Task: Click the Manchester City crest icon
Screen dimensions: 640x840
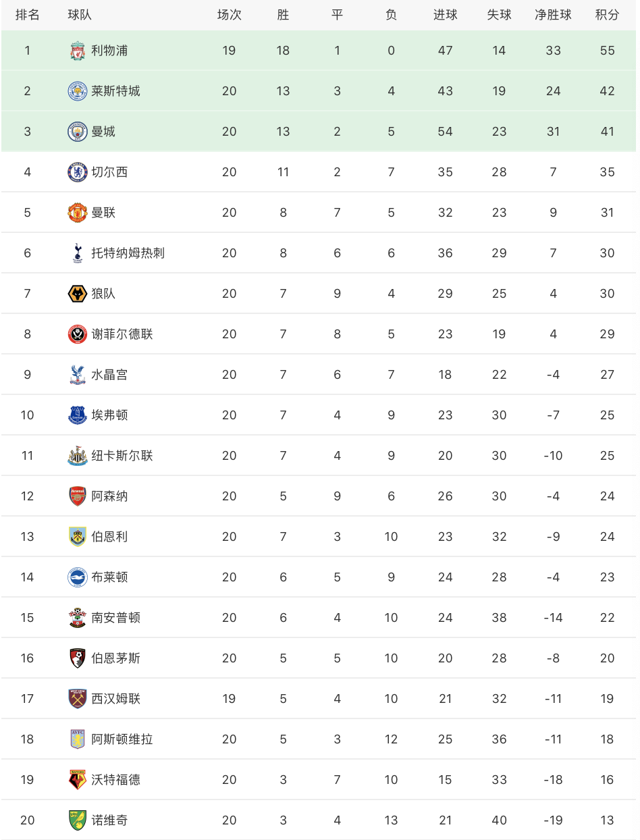Action: click(x=78, y=132)
